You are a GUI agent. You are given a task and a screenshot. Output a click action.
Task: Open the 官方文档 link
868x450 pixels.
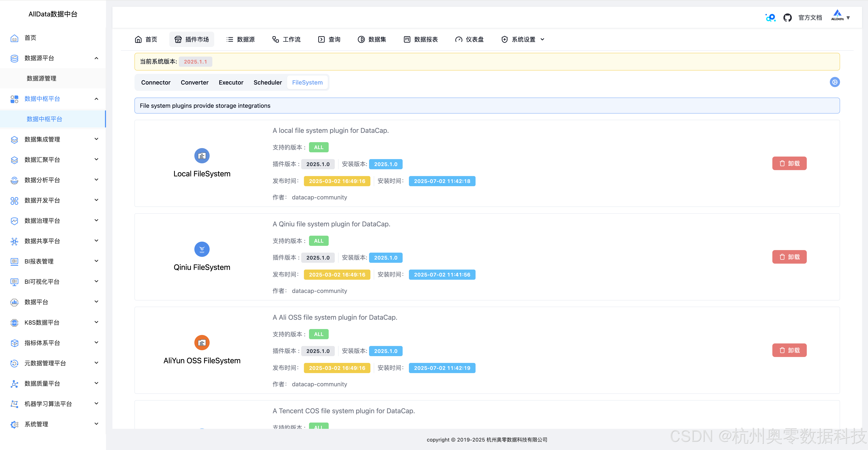810,17
